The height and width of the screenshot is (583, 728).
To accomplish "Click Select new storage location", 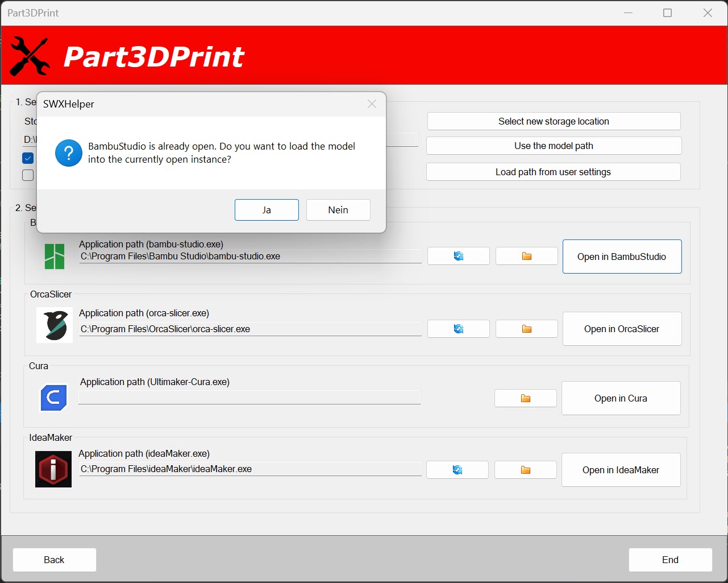I will 554,121.
